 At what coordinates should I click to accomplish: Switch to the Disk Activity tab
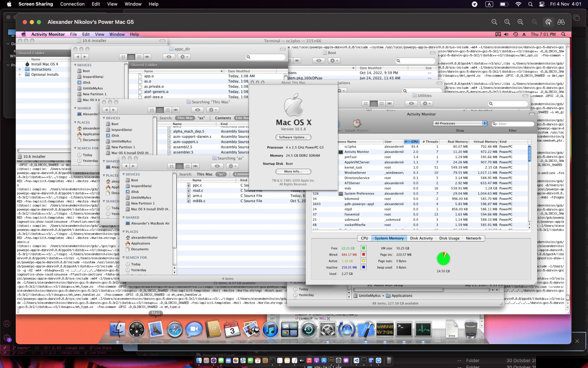point(421,238)
